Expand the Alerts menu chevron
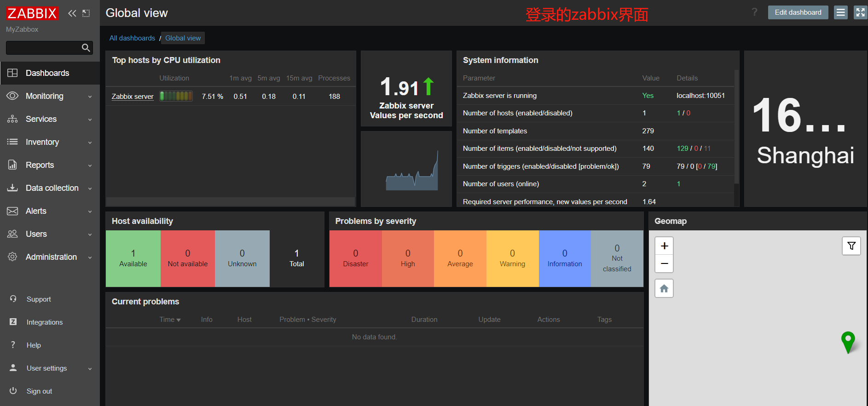 point(90,212)
